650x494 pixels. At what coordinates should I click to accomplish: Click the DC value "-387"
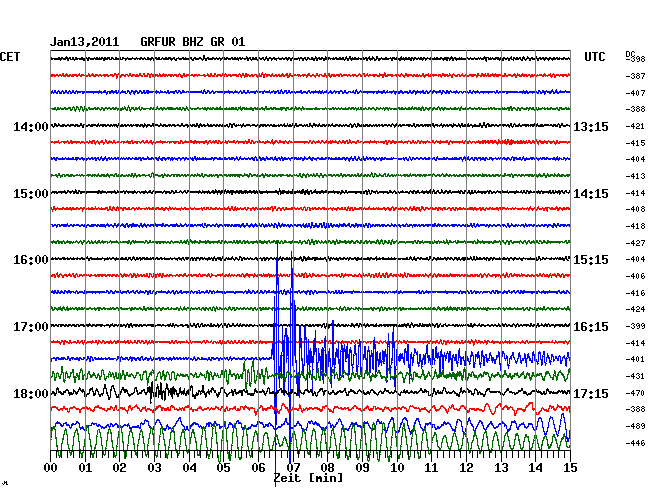click(x=635, y=76)
